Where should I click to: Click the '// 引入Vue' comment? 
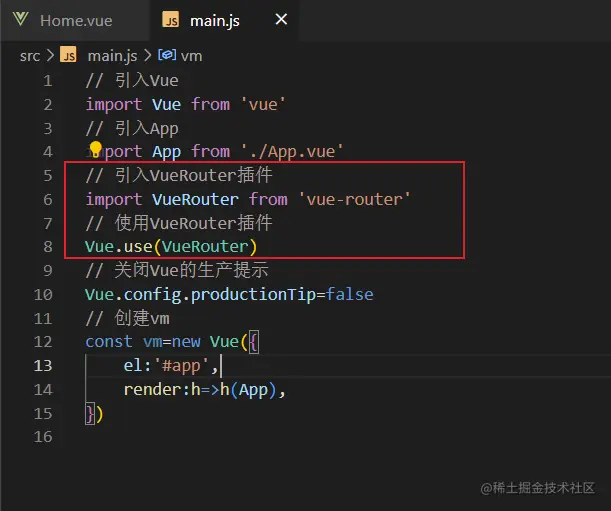(132, 81)
